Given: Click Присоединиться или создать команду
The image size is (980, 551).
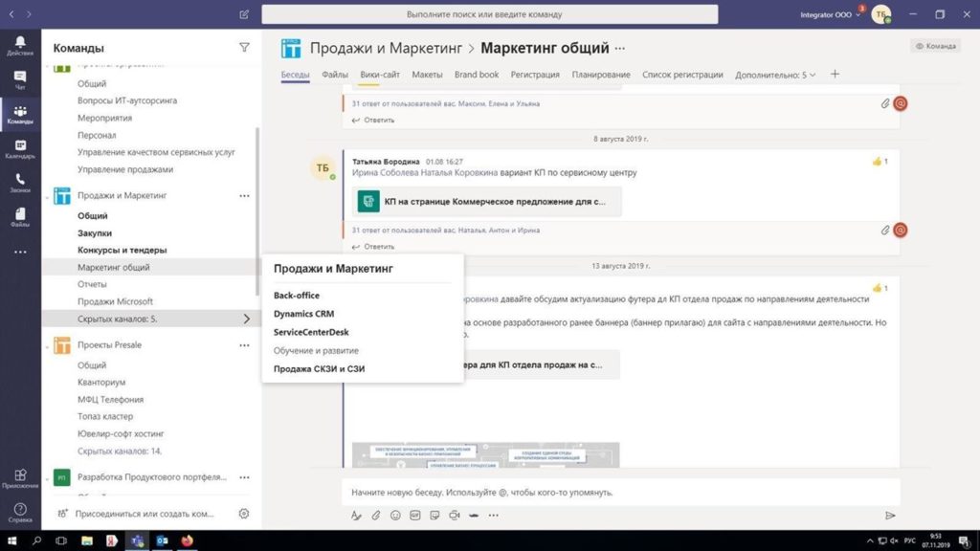Looking at the screenshot, I should coord(145,514).
